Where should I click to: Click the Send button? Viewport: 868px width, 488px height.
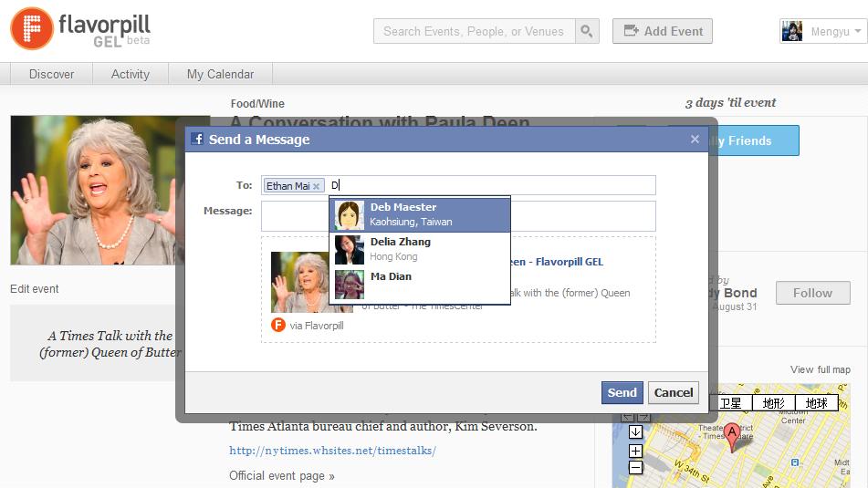coord(622,393)
